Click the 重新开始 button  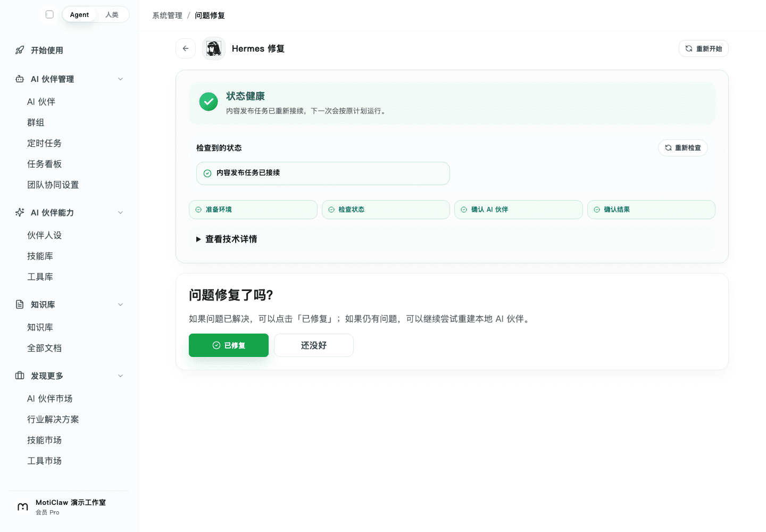[x=703, y=48]
